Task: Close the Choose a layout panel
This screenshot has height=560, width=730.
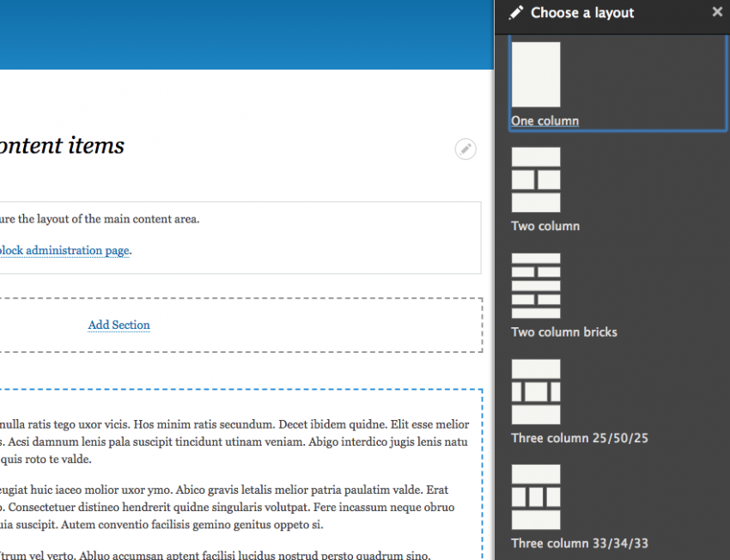Action: (717, 12)
